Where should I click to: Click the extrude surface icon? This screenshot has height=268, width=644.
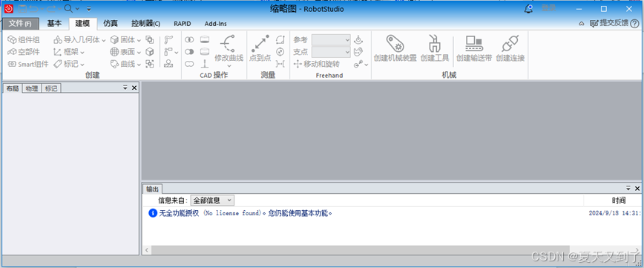(x=205, y=40)
